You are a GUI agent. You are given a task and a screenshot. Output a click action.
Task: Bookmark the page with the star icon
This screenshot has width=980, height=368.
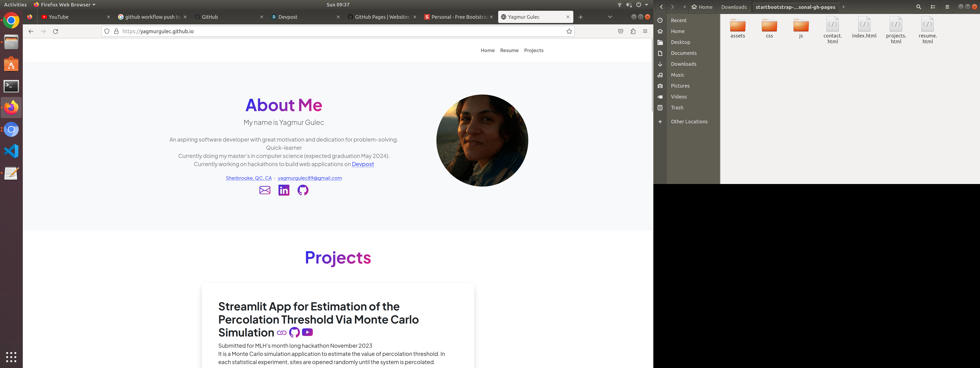pyautogui.click(x=569, y=31)
